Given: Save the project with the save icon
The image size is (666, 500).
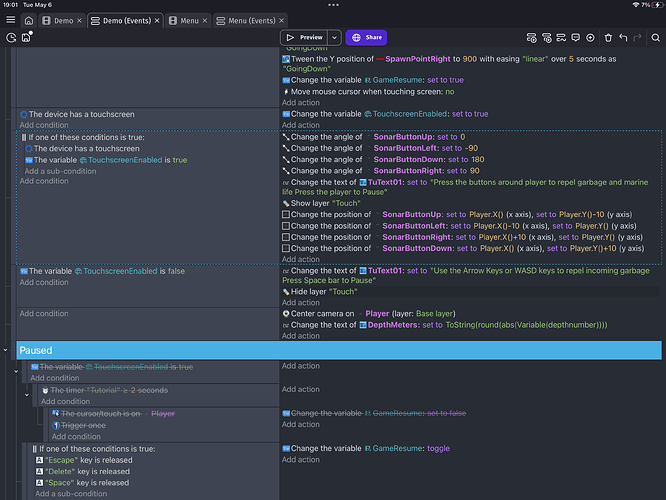Looking at the screenshot, I should point(26,37).
